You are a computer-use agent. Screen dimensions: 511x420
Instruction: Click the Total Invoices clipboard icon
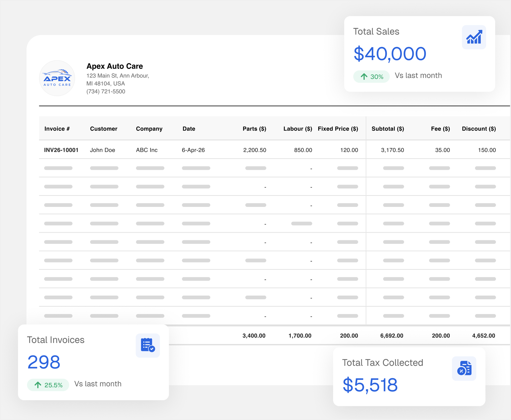coord(148,345)
